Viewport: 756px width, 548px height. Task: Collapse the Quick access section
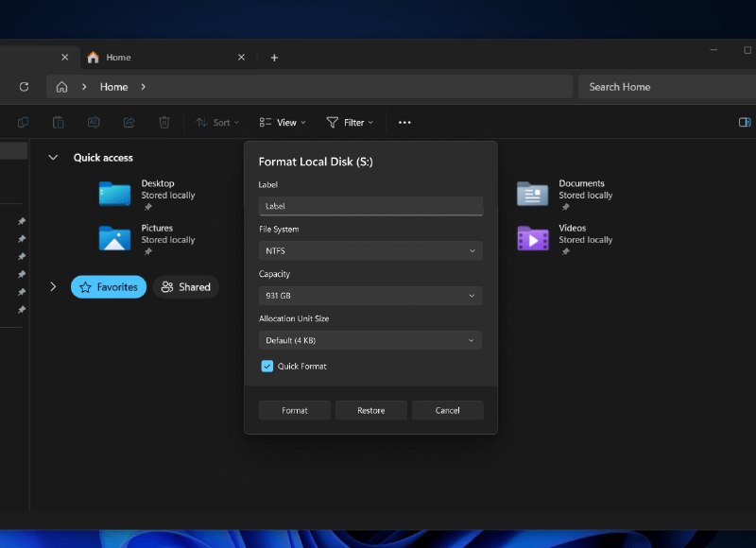coord(53,158)
